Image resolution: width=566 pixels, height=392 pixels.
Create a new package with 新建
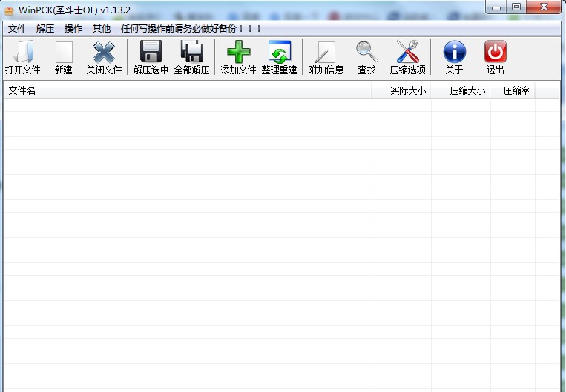[64, 58]
